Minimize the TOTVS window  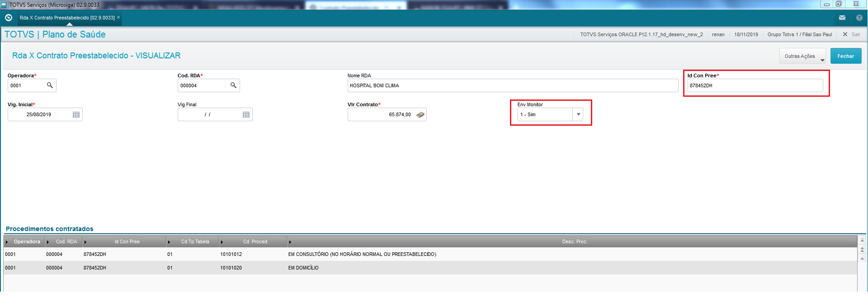(x=826, y=4)
